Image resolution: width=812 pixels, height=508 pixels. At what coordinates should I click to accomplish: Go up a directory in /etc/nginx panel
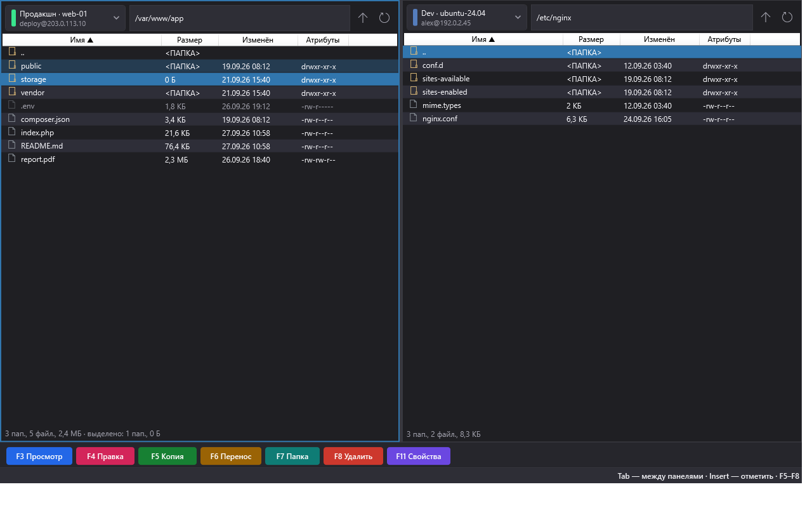click(x=766, y=18)
